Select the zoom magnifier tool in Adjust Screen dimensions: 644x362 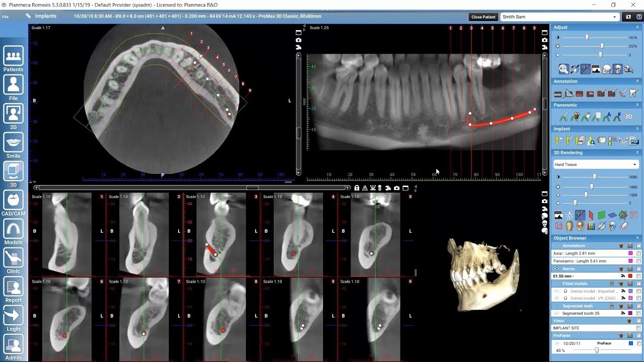coord(563,69)
